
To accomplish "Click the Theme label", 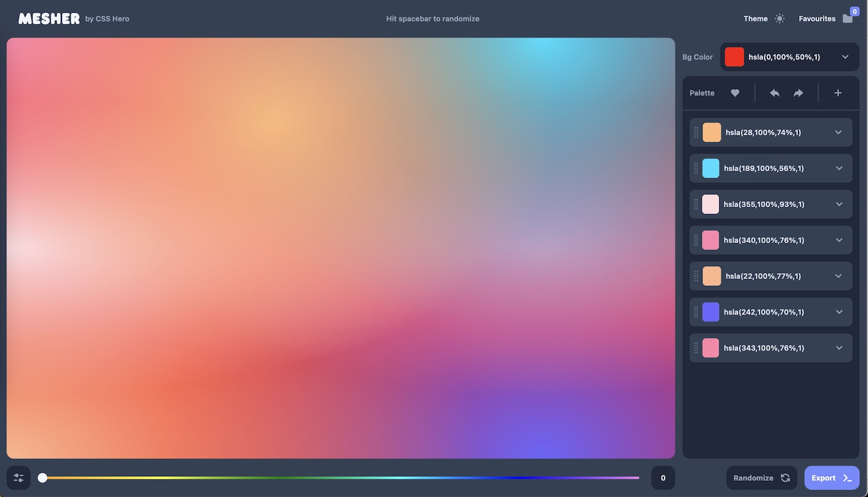I will [x=756, y=19].
